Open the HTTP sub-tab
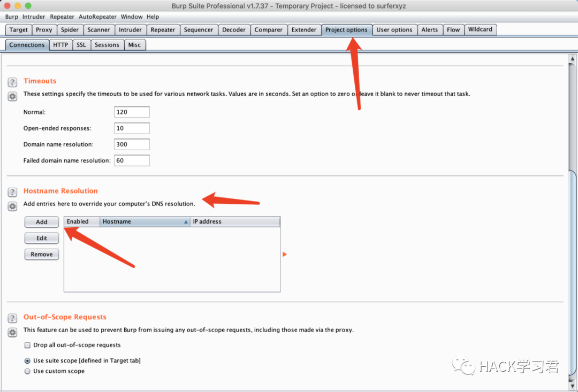This screenshot has width=578, height=392. 60,45
